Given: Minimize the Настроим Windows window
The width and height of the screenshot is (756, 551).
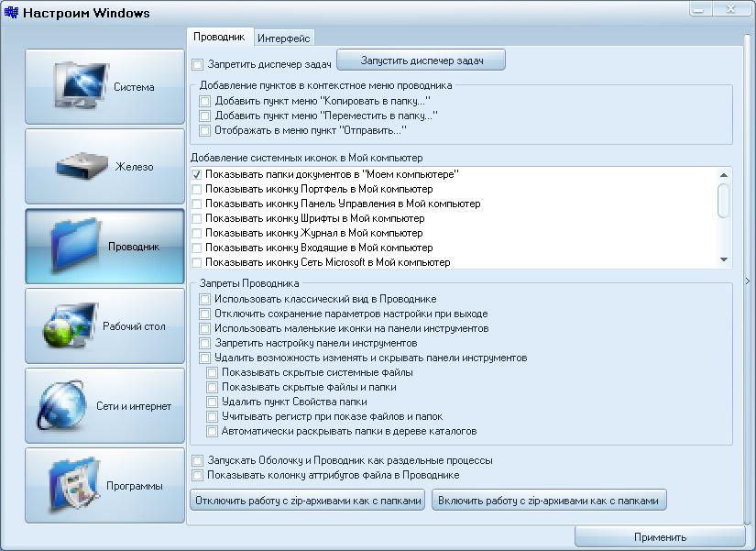Looking at the screenshot, I should [699, 8].
